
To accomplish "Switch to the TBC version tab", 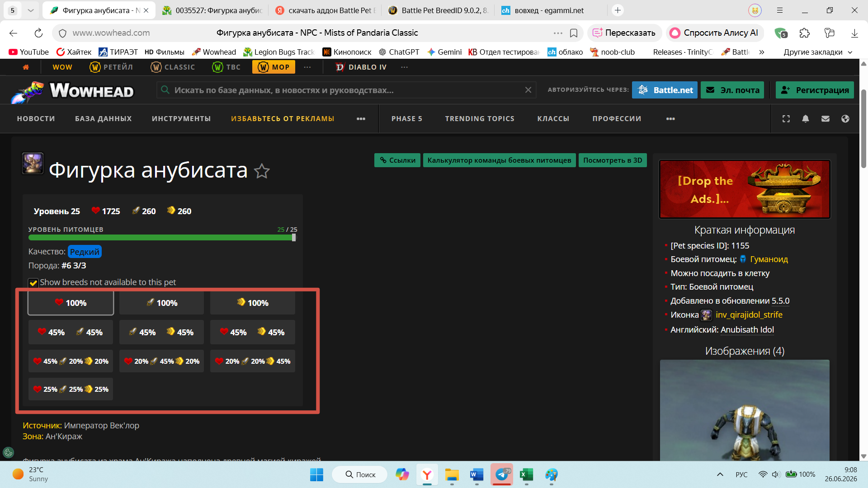I will tap(226, 67).
